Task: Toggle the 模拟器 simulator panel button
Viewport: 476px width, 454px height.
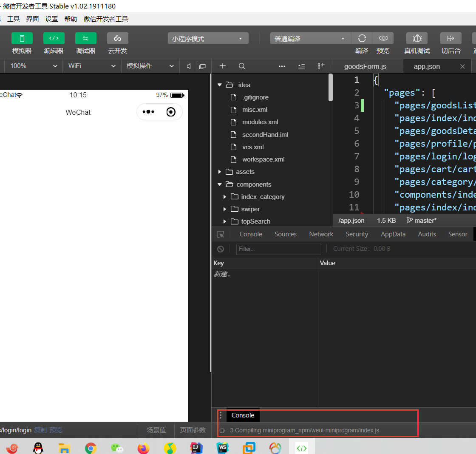Action: tap(22, 38)
